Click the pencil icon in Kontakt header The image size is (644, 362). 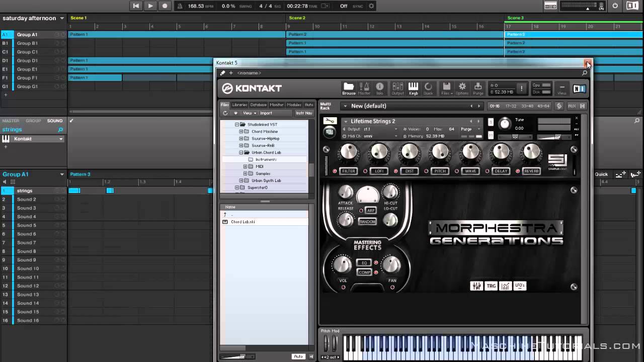coord(223,73)
